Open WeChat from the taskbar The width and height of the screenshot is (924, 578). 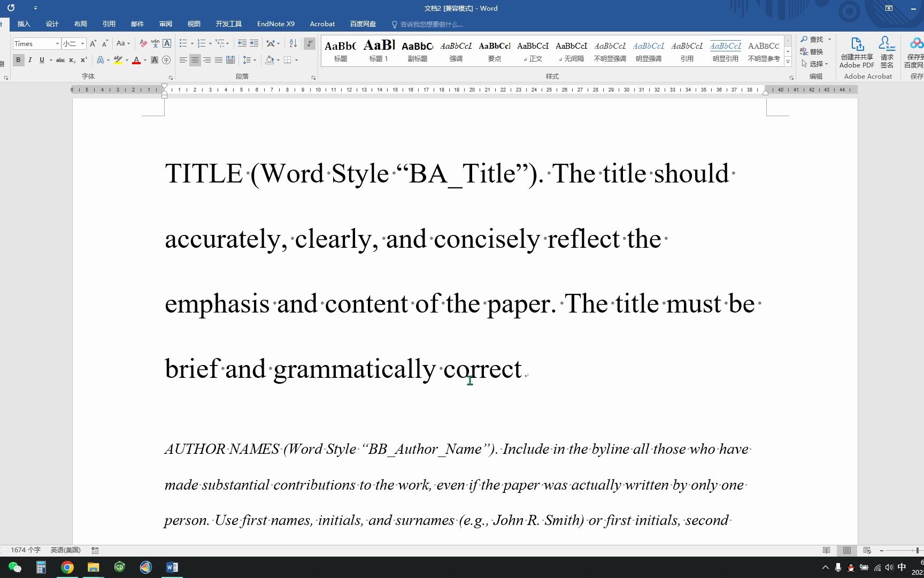15,567
